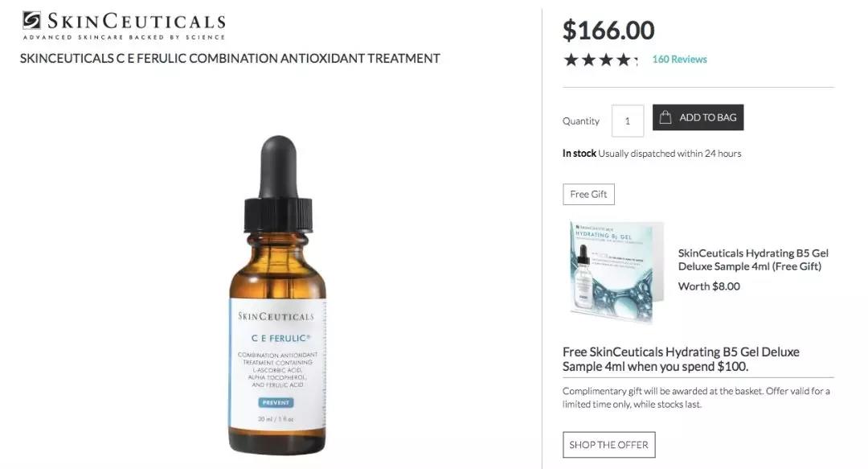868x469 pixels.
Task: Click the C E Ferulic product title
Action: (x=230, y=58)
